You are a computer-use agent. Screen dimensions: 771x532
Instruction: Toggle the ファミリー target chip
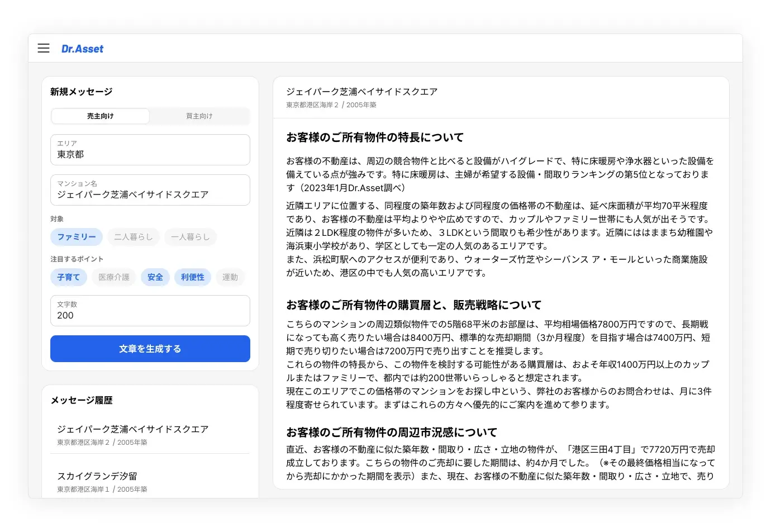click(x=77, y=237)
